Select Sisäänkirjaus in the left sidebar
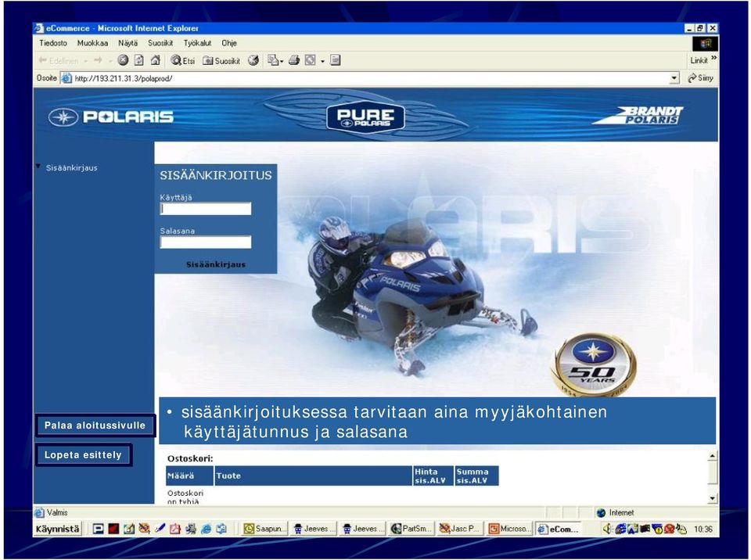 click(x=71, y=167)
